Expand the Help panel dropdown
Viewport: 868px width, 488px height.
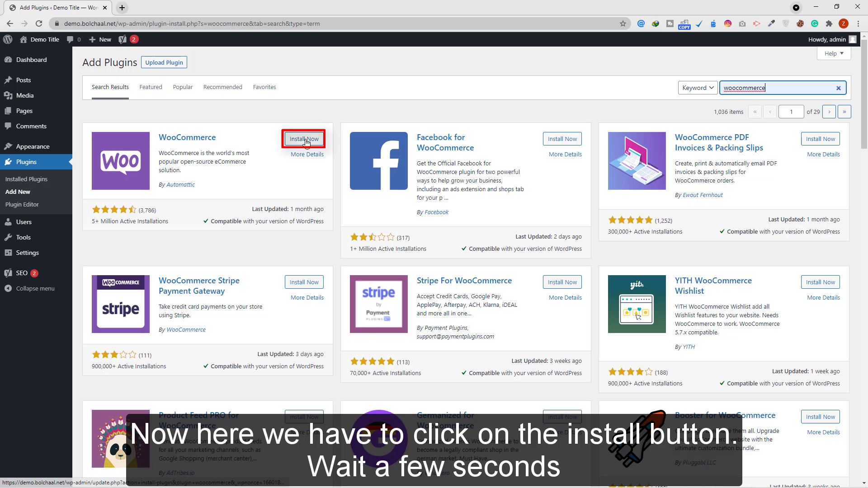834,53
